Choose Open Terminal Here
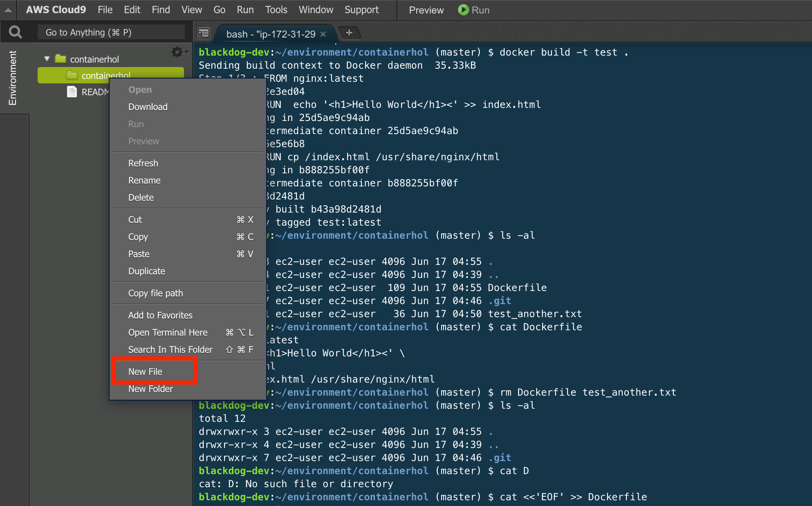 (188, 332)
